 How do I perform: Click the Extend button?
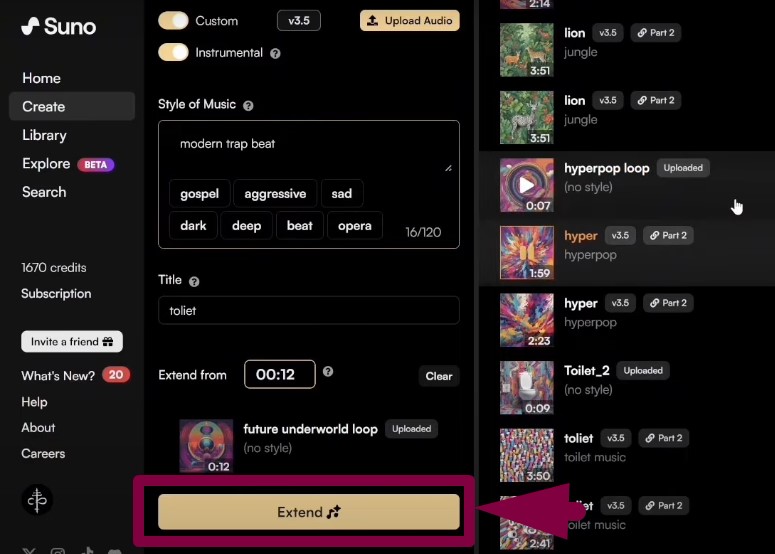309,512
